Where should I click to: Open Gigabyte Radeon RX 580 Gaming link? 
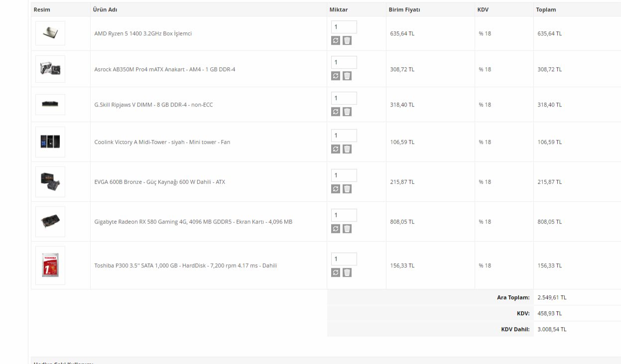193,222
